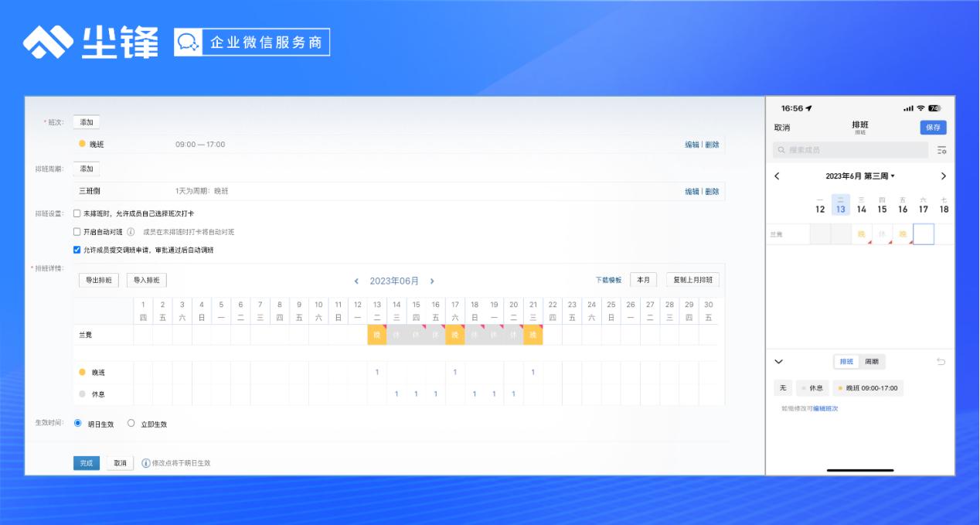
Task: Click info icon next to 开启自动对班
Action: pyautogui.click(x=131, y=232)
